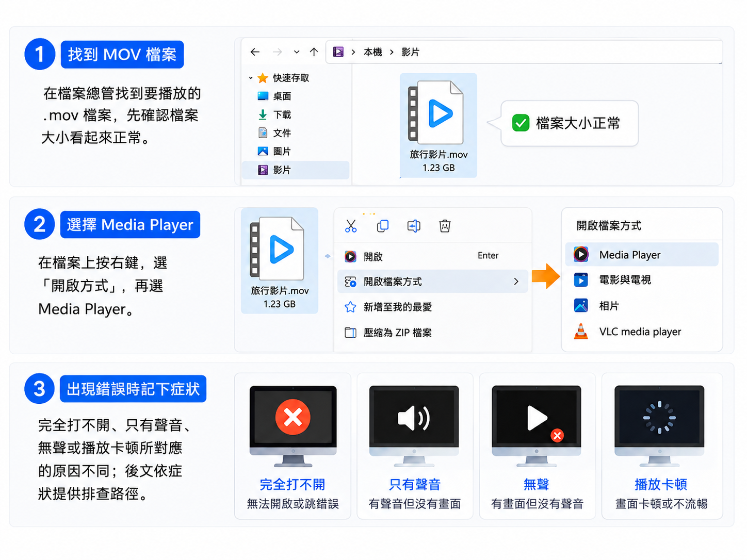Select Media Player in the open-with list
The width and height of the screenshot is (747, 560).
click(642, 255)
